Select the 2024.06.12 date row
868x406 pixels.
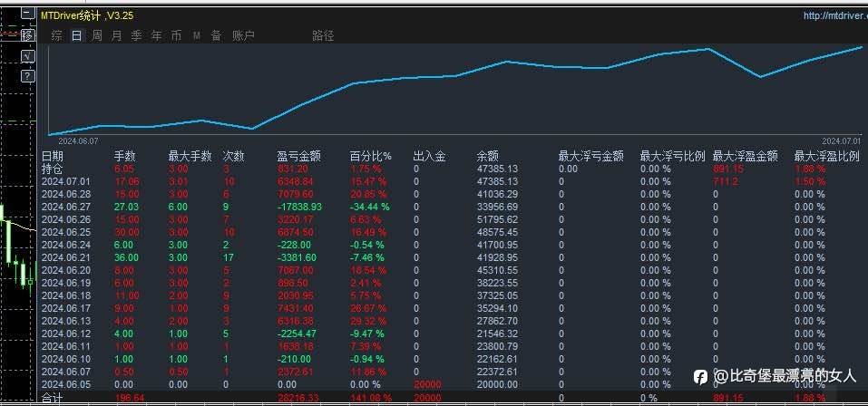(x=66, y=334)
